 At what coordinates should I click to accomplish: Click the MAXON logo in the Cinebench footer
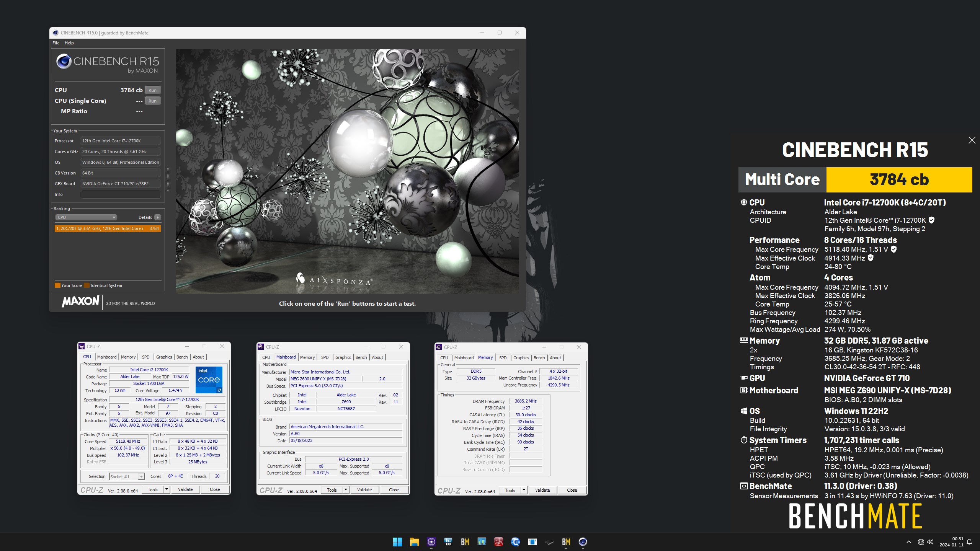click(80, 302)
